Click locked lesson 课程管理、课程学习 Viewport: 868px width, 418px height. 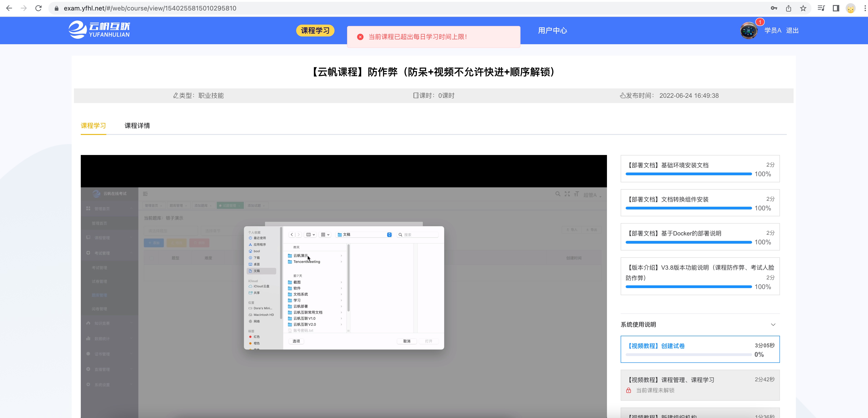point(700,385)
